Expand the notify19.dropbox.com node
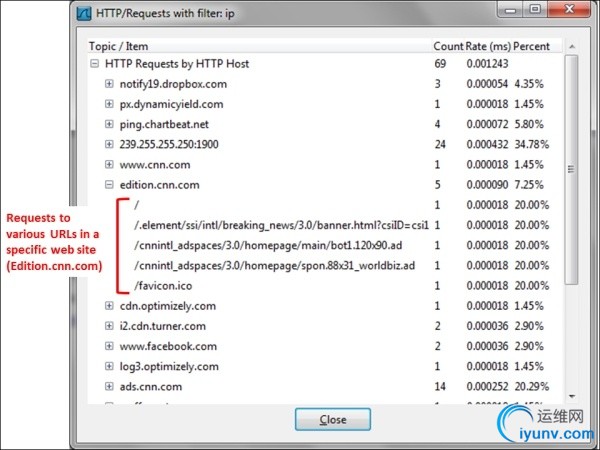 tap(109, 83)
